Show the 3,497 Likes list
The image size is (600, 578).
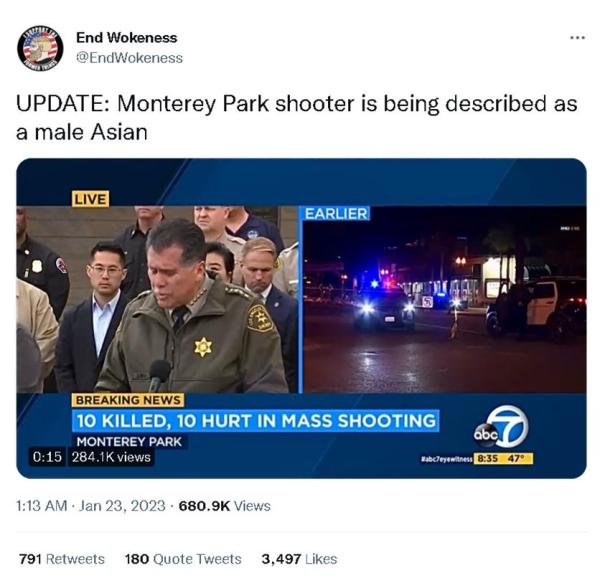pyautogui.click(x=299, y=559)
